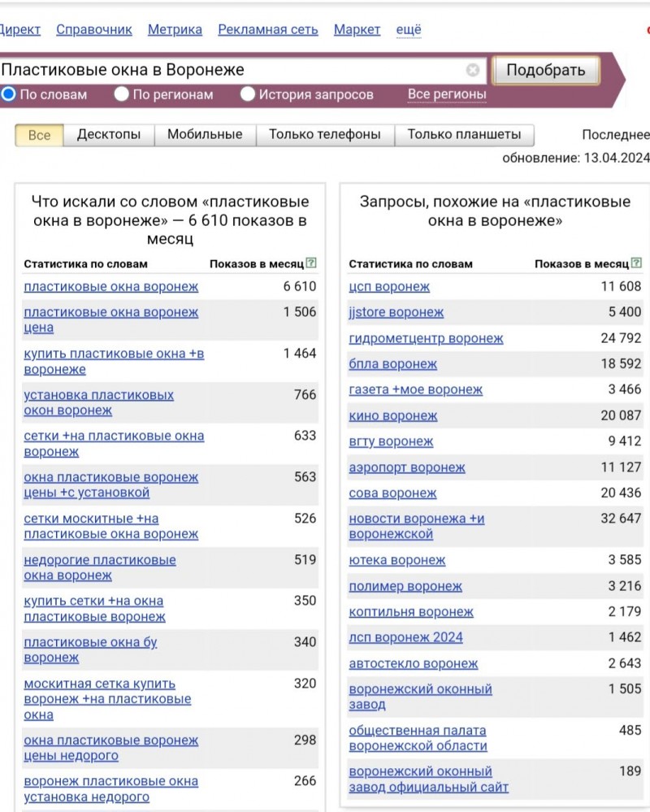Open 'автостекло воронеж' similar query
This screenshot has height=812, width=650.
pyautogui.click(x=413, y=663)
